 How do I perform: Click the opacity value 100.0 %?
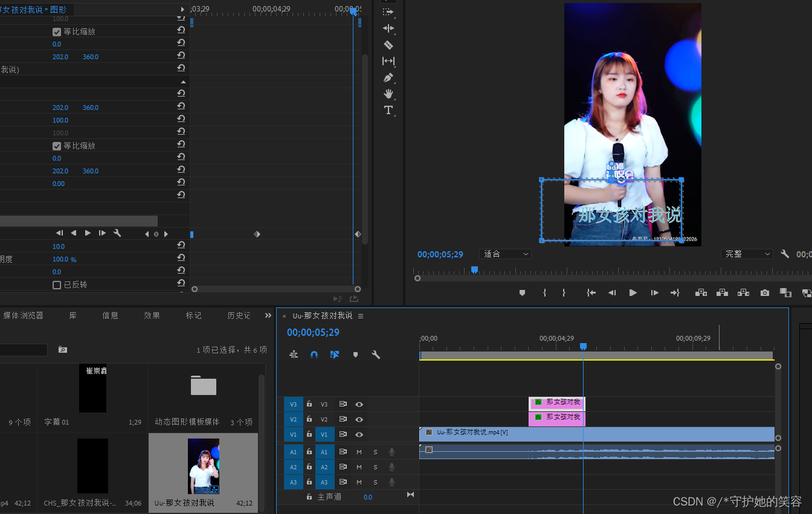click(x=64, y=259)
